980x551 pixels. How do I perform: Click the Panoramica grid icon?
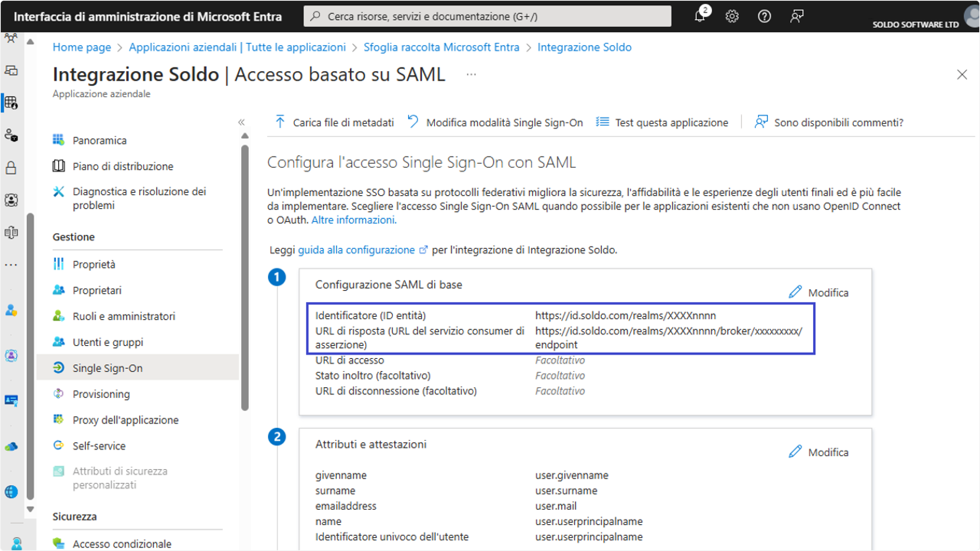click(58, 140)
